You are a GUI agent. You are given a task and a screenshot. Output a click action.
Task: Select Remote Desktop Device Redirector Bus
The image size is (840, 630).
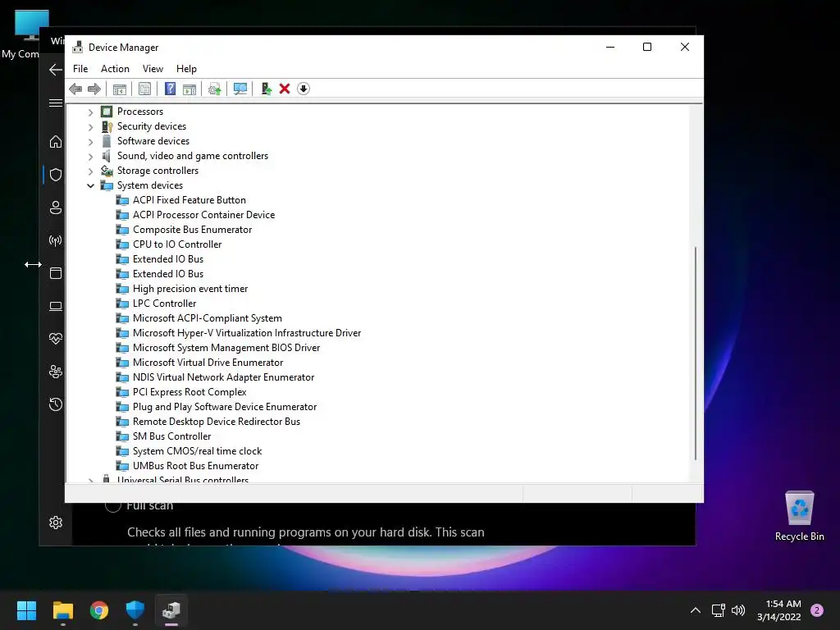point(217,422)
